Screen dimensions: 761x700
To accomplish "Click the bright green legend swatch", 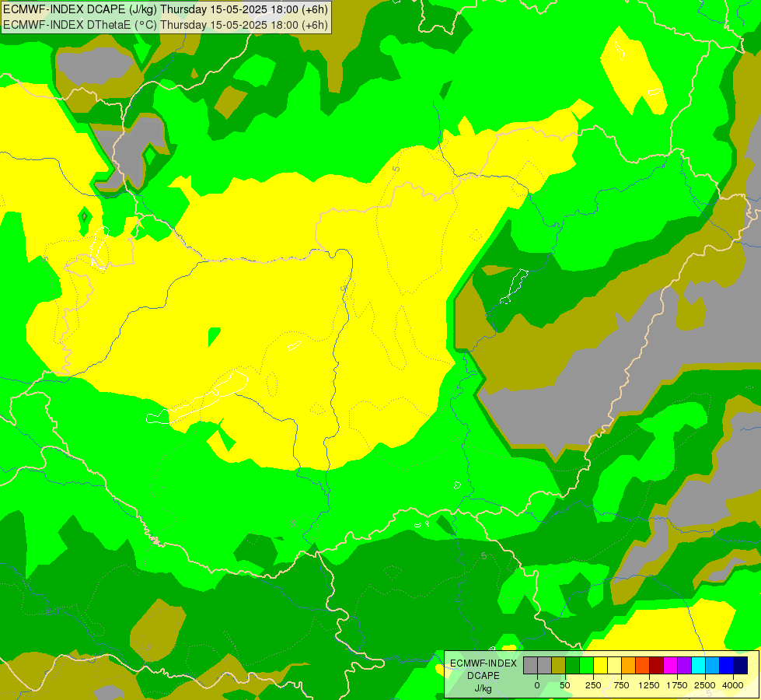I will [587, 666].
